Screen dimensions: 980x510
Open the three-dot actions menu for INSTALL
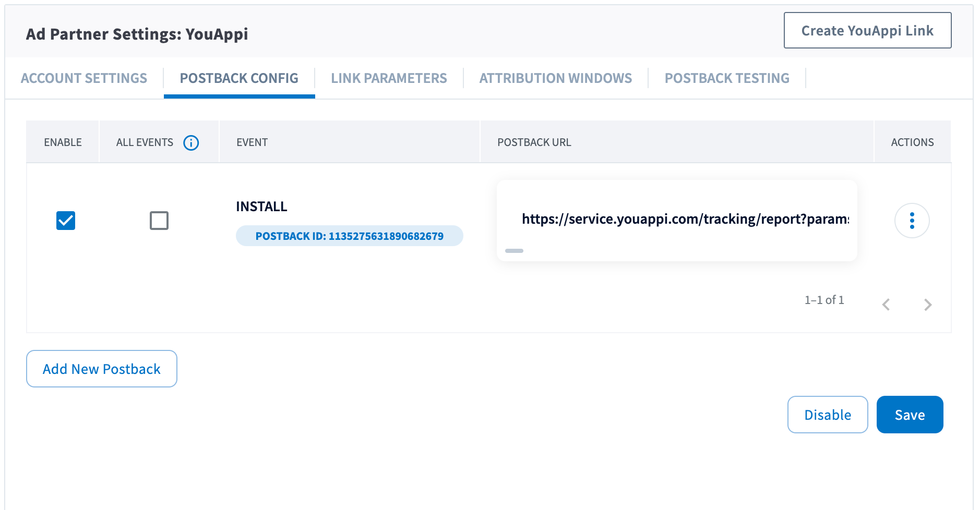click(912, 221)
